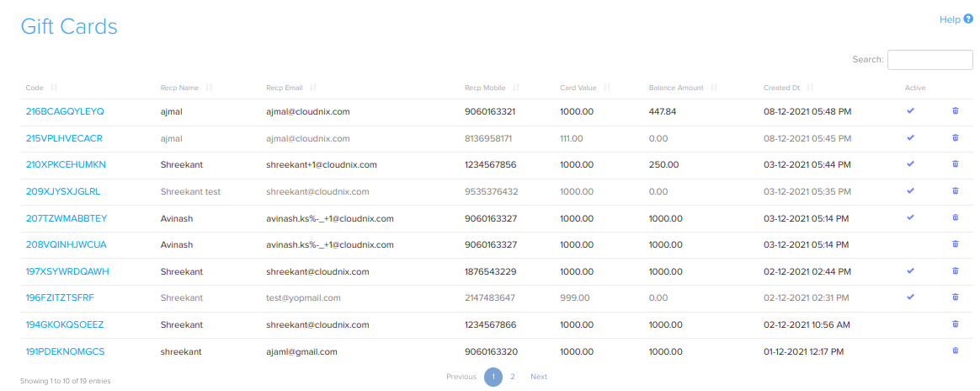Select mobile number 1876543229
Image resolution: width=980 pixels, height=391 pixels.
pos(491,270)
